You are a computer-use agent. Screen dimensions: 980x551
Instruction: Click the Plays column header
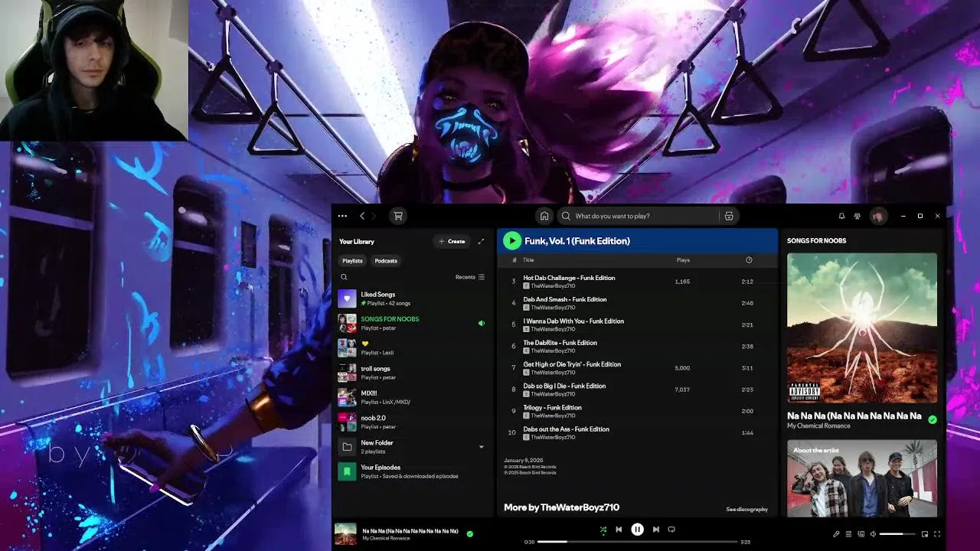683,260
